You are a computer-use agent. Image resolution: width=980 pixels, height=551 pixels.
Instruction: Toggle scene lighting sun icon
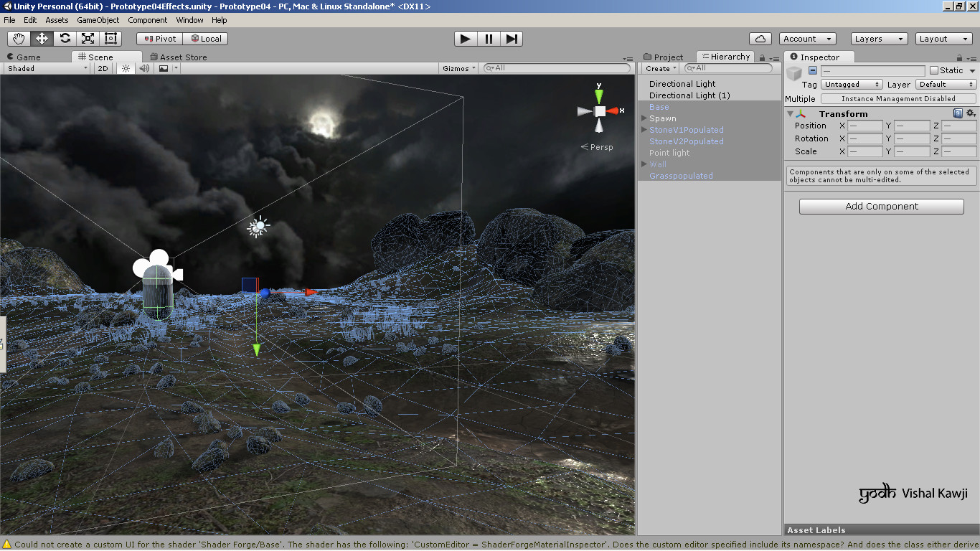[x=126, y=68]
